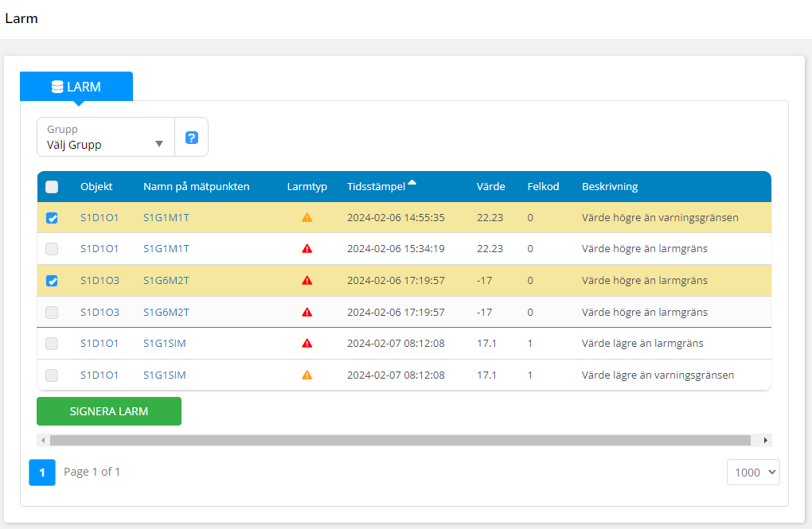The height and width of the screenshot is (529, 812).
Task: Sort table by Värde column header
Action: point(490,187)
